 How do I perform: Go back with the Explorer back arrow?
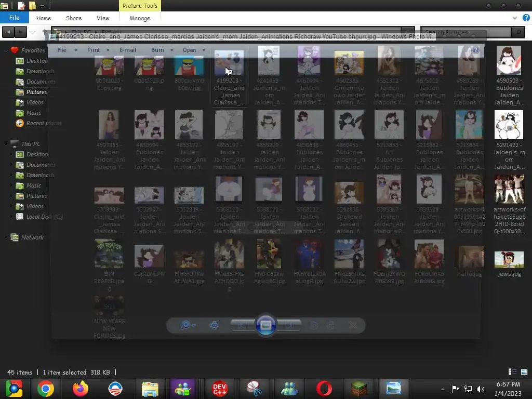8,32
